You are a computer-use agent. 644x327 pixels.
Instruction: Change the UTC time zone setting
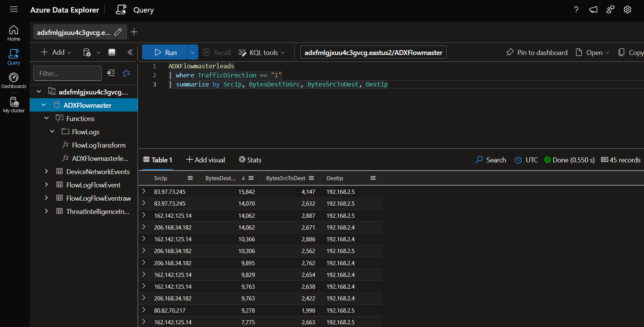point(526,160)
